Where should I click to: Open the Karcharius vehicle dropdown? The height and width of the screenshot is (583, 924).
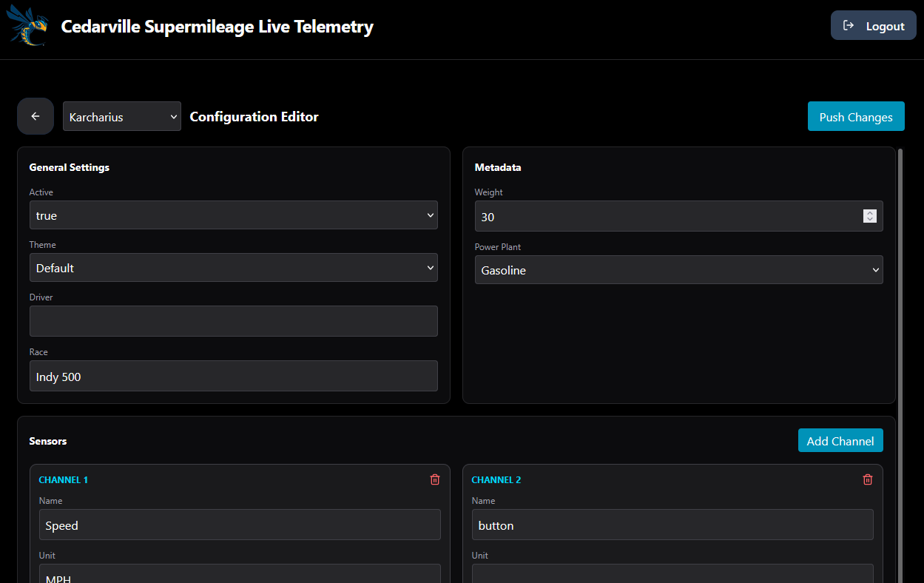point(122,116)
